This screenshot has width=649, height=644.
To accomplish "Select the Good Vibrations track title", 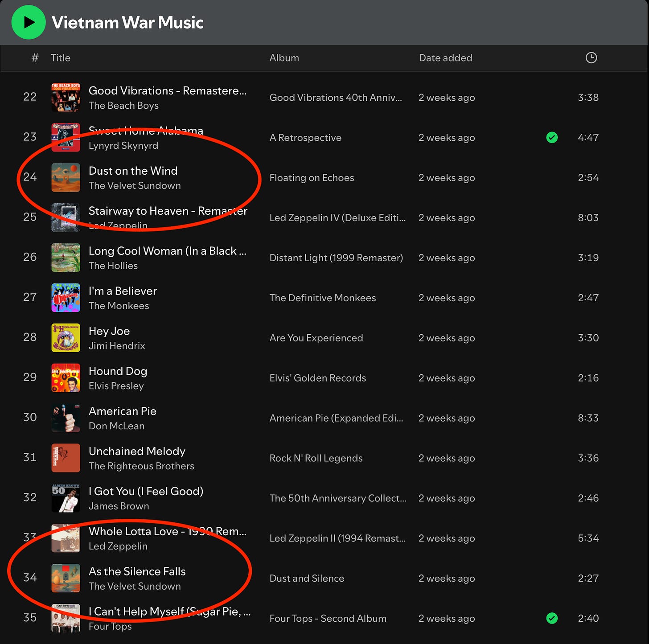I will [168, 90].
